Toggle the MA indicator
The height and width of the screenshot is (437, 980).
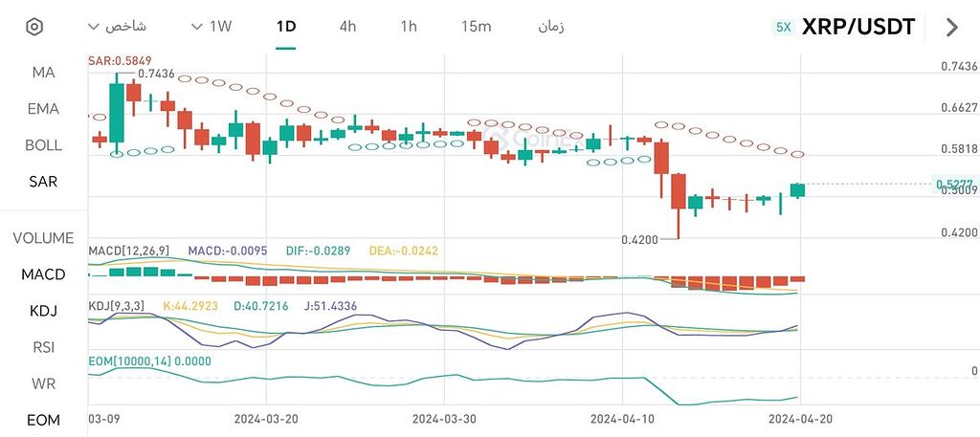point(43,73)
